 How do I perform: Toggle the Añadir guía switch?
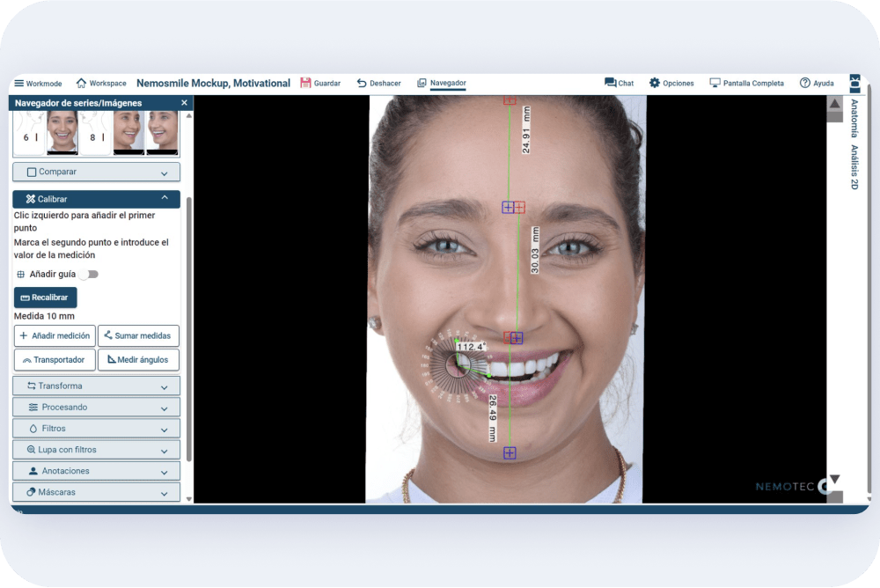pos(89,274)
